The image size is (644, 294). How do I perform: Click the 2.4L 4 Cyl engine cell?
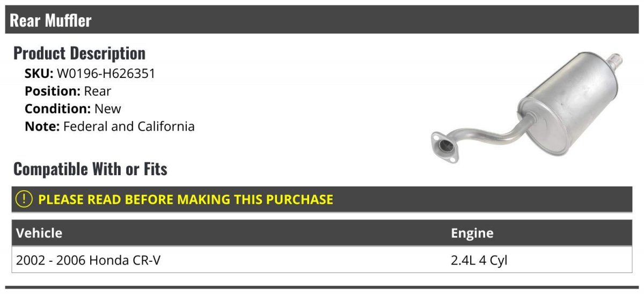click(479, 260)
